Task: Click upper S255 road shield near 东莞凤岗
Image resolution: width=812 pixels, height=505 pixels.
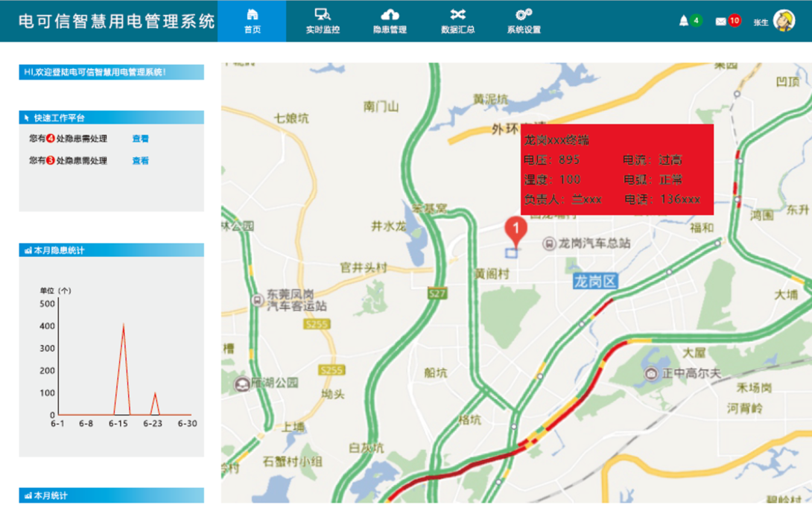Action: click(317, 324)
